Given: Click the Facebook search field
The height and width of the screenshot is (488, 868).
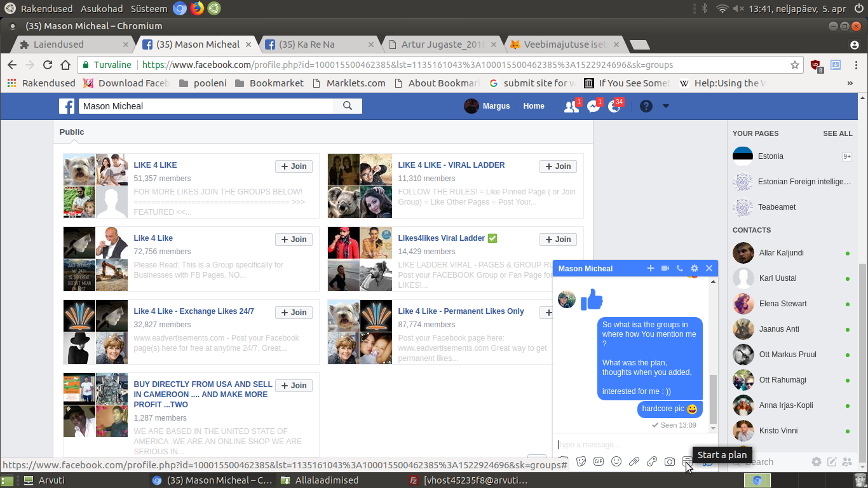Looking at the screenshot, I should point(207,106).
